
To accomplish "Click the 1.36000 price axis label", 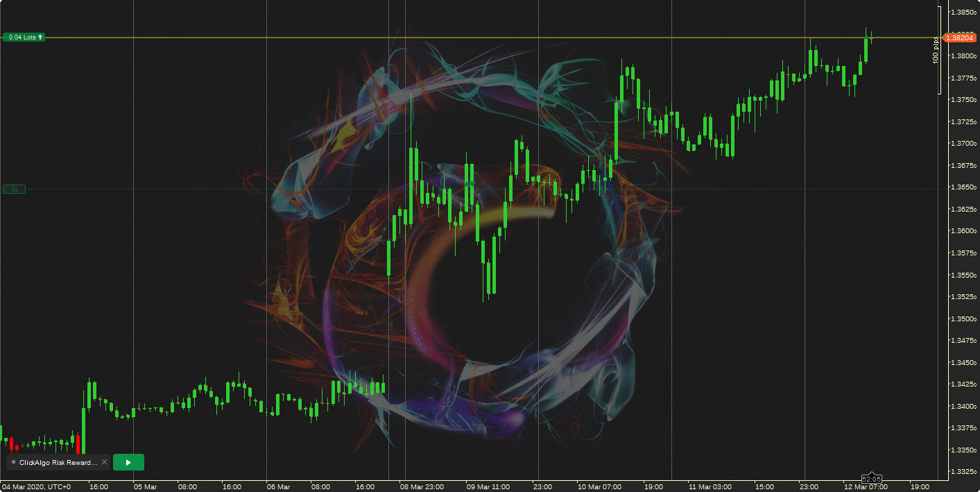I will click(x=964, y=231).
